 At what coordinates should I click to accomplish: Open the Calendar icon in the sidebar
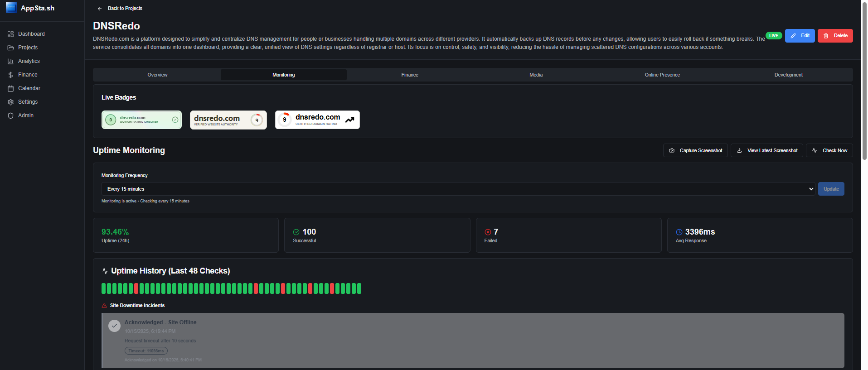(x=10, y=88)
